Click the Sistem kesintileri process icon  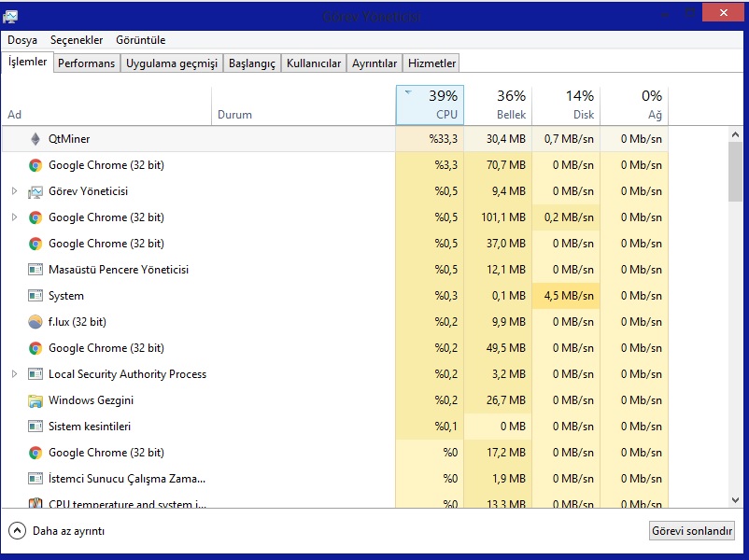tap(35, 427)
